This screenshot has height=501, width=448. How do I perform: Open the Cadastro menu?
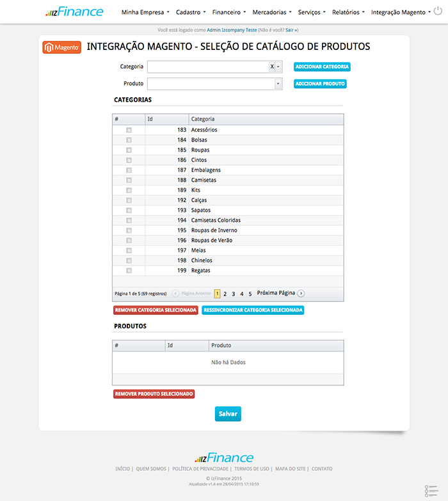191,12
